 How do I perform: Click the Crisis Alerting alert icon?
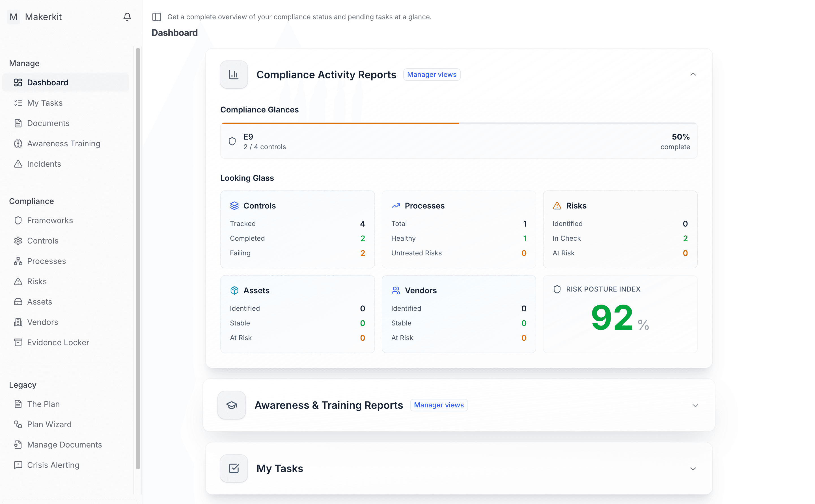[x=18, y=465]
